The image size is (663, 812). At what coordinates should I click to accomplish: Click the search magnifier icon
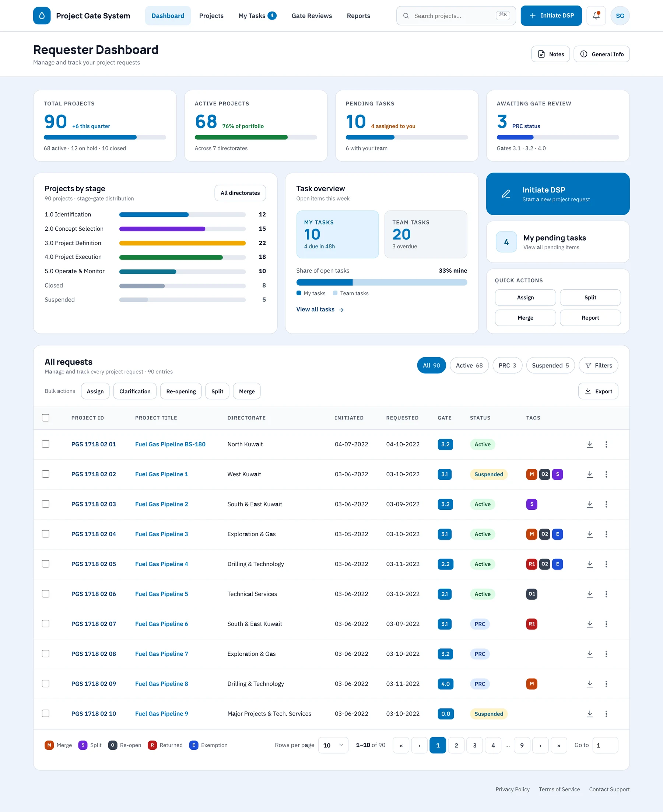(406, 16)
